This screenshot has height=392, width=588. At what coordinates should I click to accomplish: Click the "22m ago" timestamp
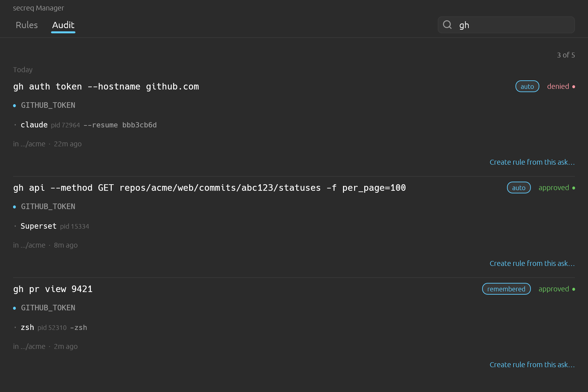pyautogui.click(x=68, y=144)
